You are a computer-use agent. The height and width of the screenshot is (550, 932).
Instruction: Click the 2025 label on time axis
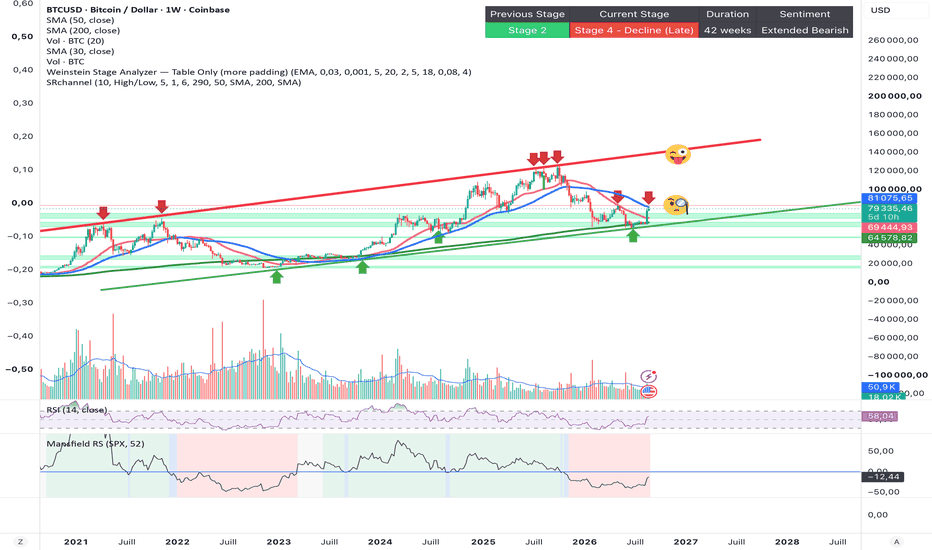(x=483, y=542)
